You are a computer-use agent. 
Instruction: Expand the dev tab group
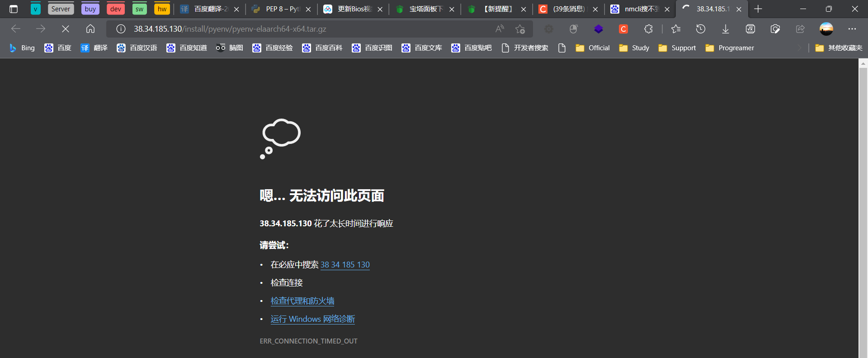pyautogui.click(x=116, y=9)
